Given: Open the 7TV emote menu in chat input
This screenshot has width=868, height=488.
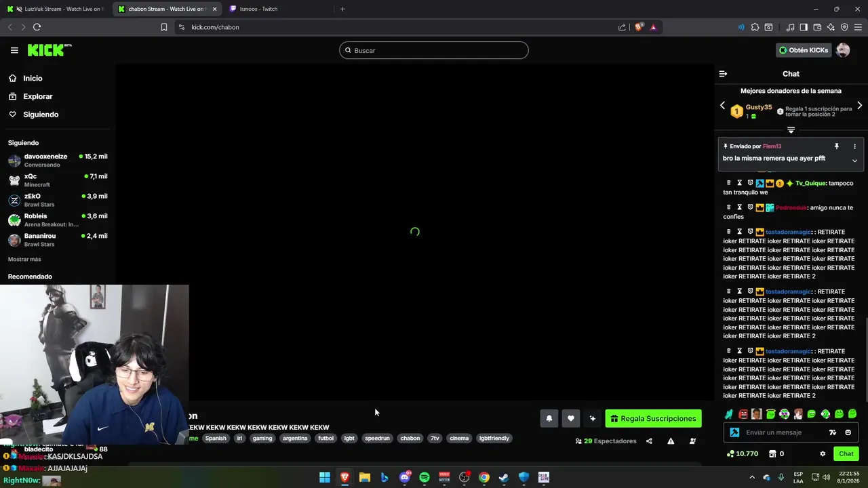Looking at the screenshot, I should [833, 432].
